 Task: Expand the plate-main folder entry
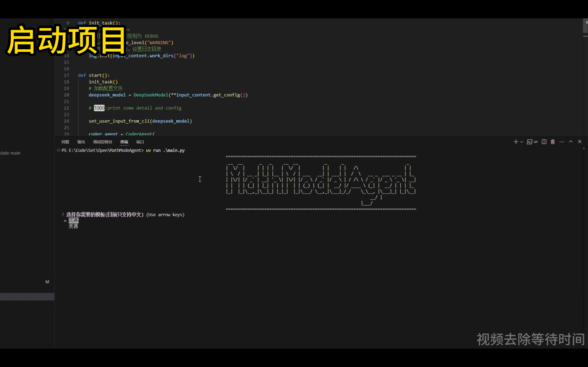pyautogui.click(x=10, y=153)
